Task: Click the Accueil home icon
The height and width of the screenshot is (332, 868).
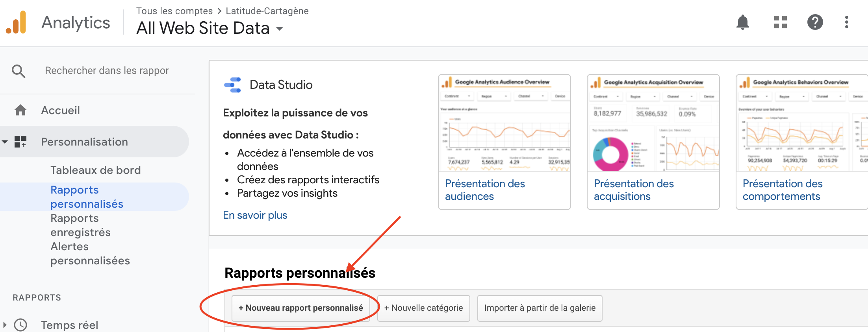Action: tap(20, 110)
